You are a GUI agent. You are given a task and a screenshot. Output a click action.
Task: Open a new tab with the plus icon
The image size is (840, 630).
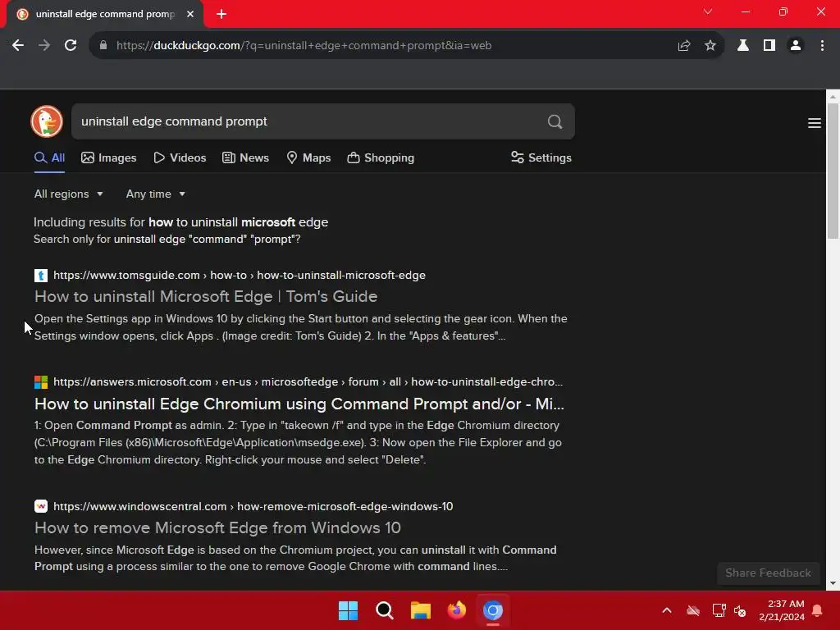click(221, 14)
